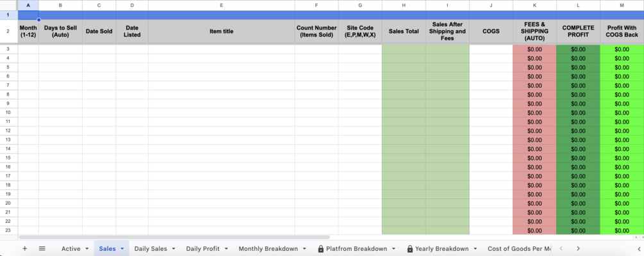Open Sales tab dropdown arrow

(122, 249)
